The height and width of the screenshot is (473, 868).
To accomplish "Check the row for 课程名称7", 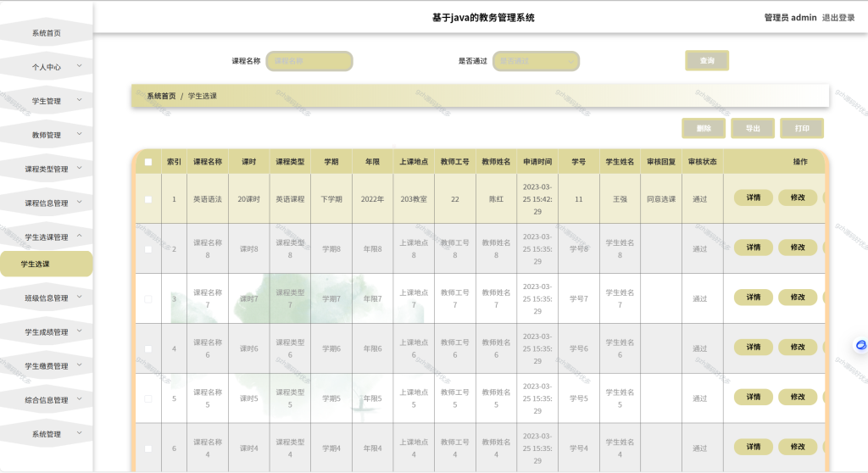I will 148,299.
